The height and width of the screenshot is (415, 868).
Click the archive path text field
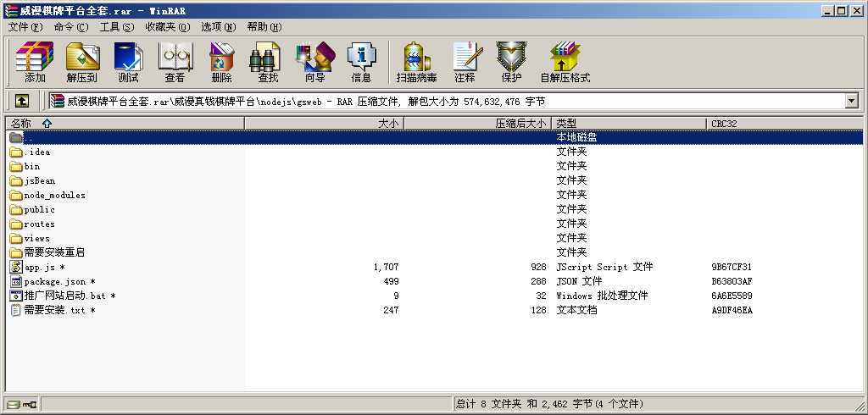pyautogui.click(x=446, y=101)
